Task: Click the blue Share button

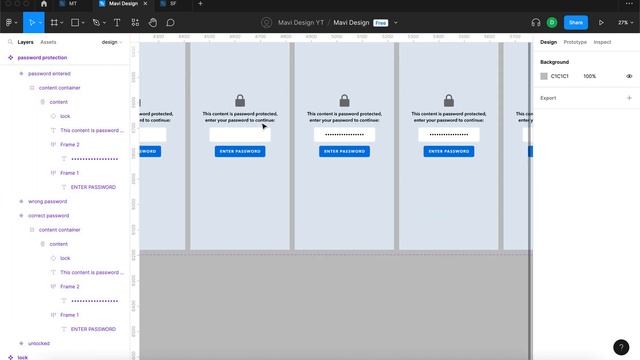Action: [x=576, y=23]
